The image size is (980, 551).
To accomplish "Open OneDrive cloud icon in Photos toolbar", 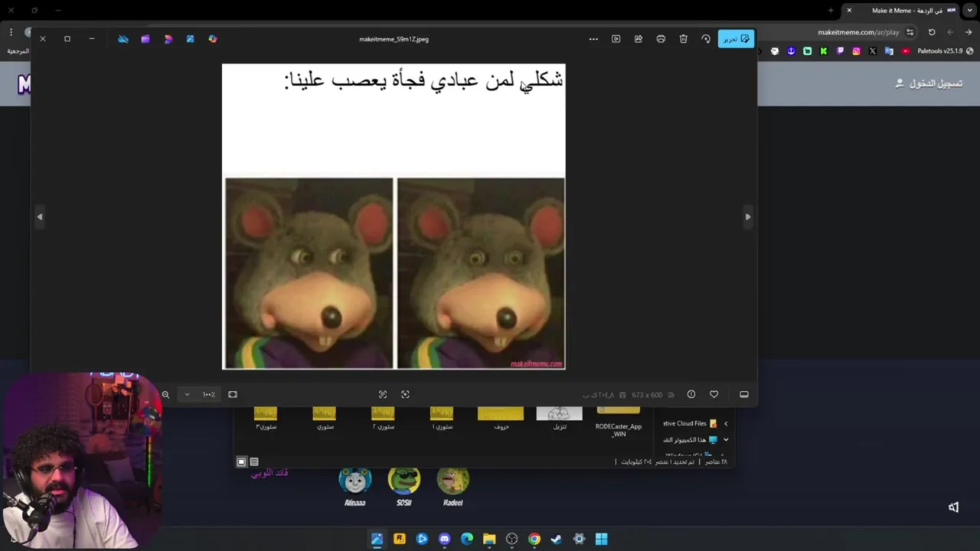I will click(123, 39).
